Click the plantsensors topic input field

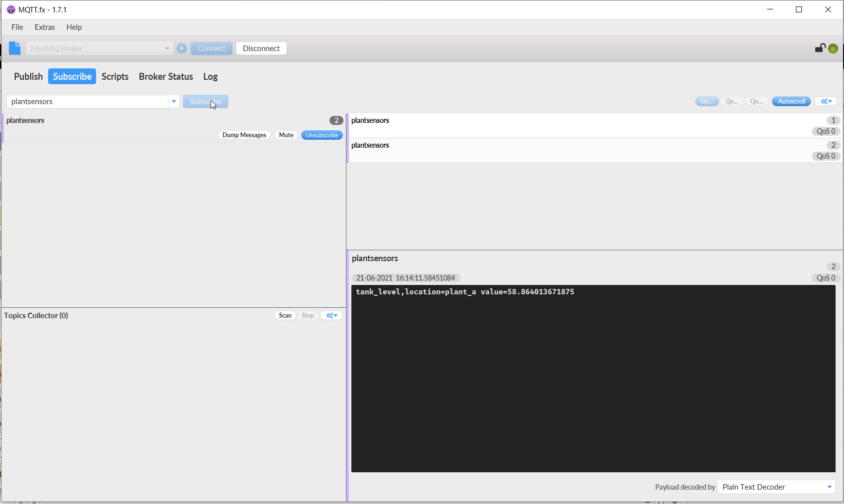click(x=88, y=101)
